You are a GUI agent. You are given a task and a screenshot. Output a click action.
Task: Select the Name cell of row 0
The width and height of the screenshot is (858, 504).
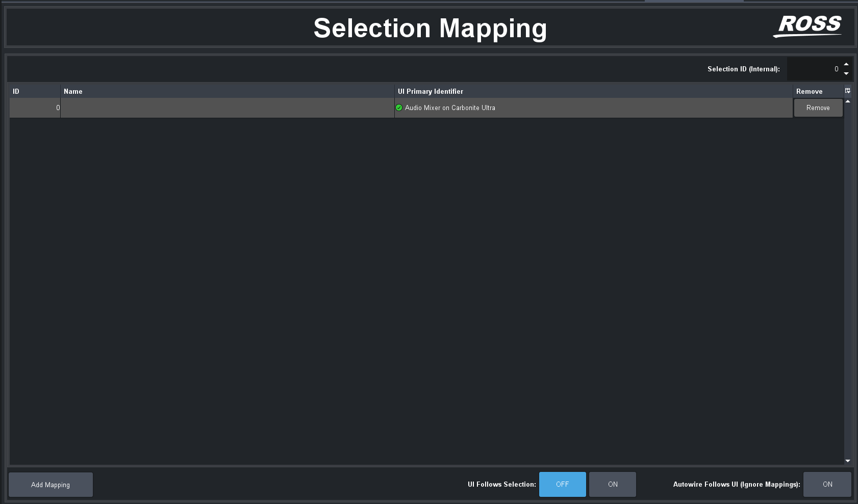point(227,108)
